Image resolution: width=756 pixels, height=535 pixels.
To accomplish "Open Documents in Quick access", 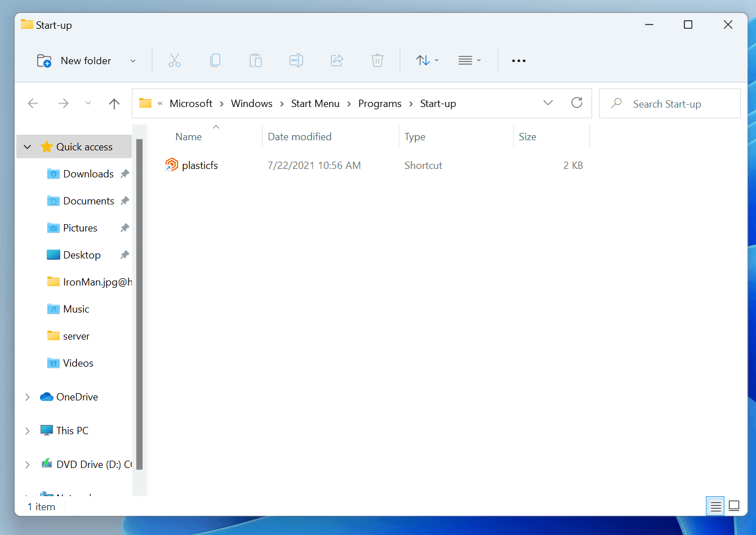I will click(x=89, y=201).
